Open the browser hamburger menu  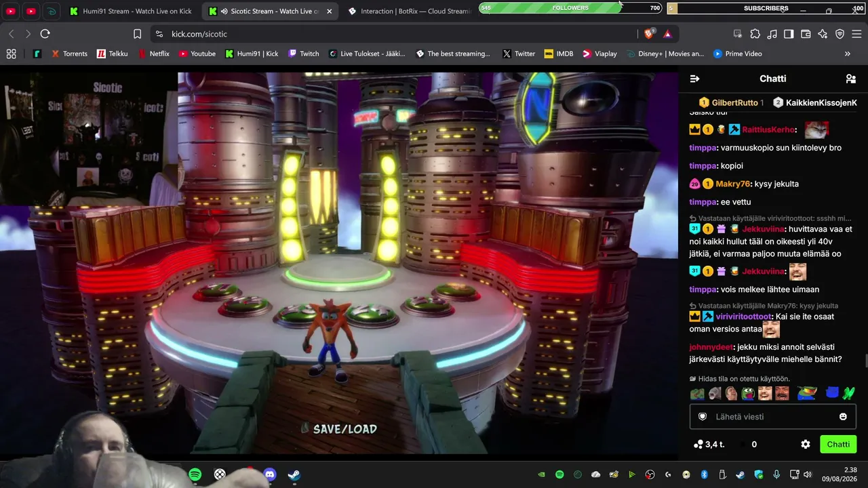856,34
